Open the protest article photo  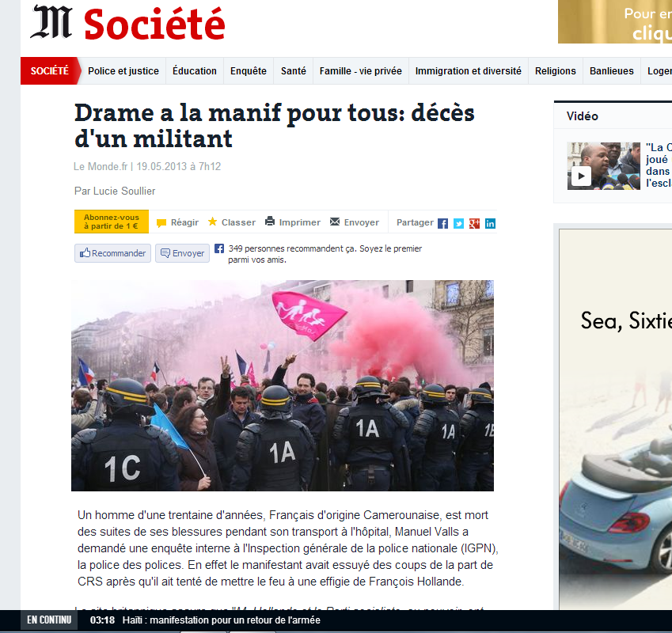point(283,385)
